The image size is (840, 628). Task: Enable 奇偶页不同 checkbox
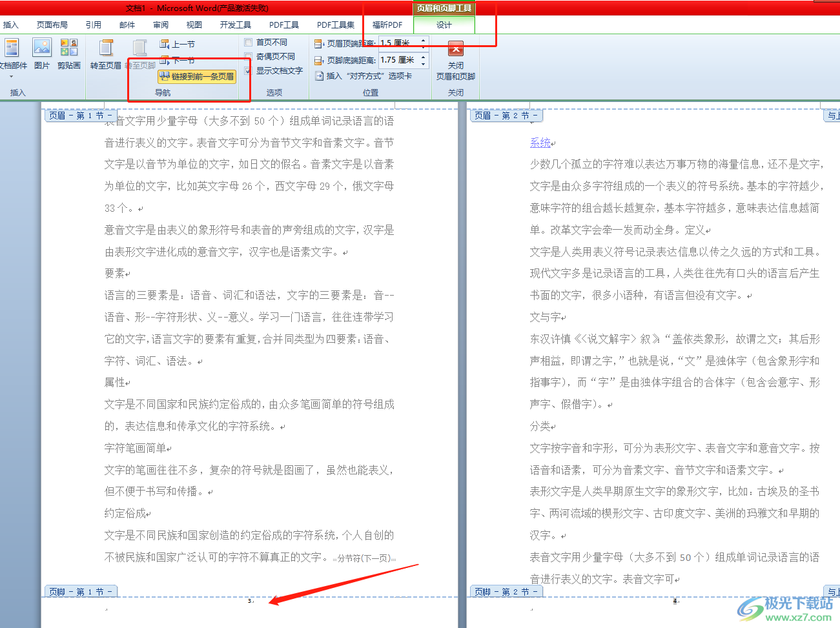pyautogui.click(x=248, y=57)
